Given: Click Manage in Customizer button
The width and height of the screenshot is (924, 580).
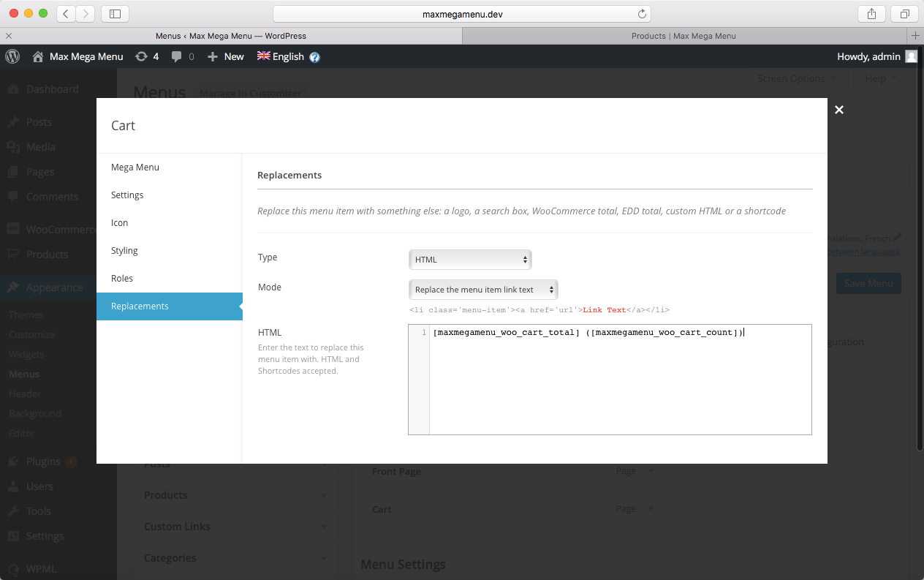Looking at the screenshot, I should click(251, 93).
